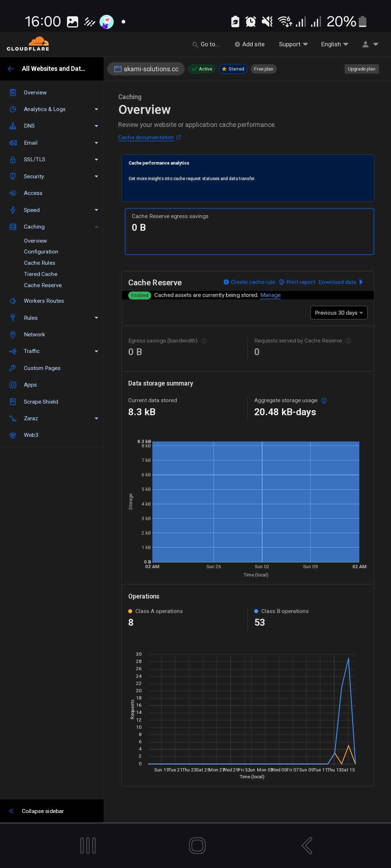Click the akami-solutions.cc site pill
The image size is (391, 868).
(x=146, y=69)
